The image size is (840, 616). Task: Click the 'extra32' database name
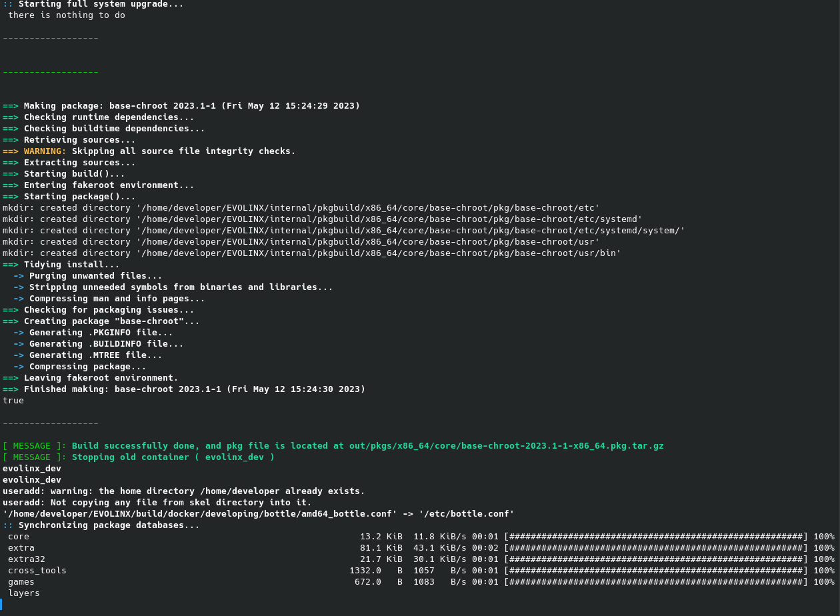coord(27,559)
